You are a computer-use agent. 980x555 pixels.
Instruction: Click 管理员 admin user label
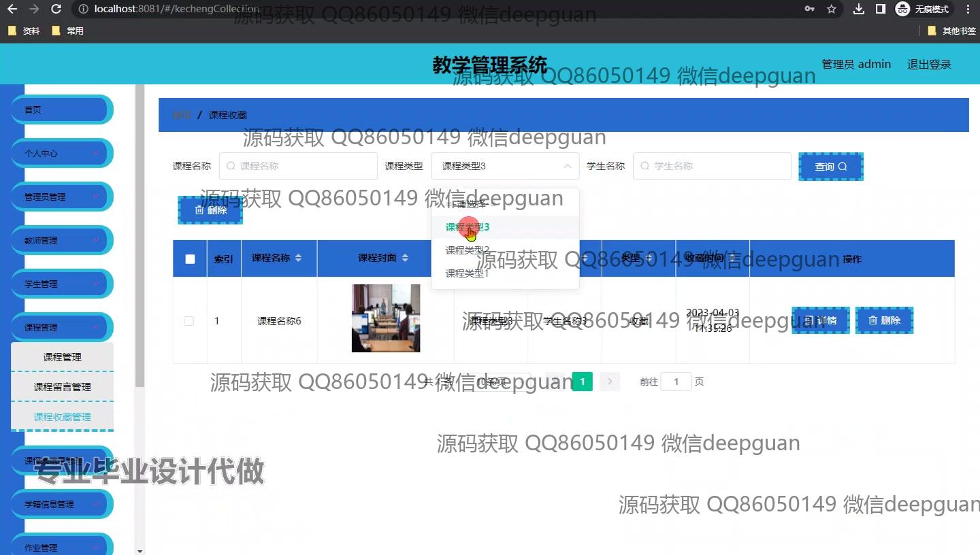[856, 65]
